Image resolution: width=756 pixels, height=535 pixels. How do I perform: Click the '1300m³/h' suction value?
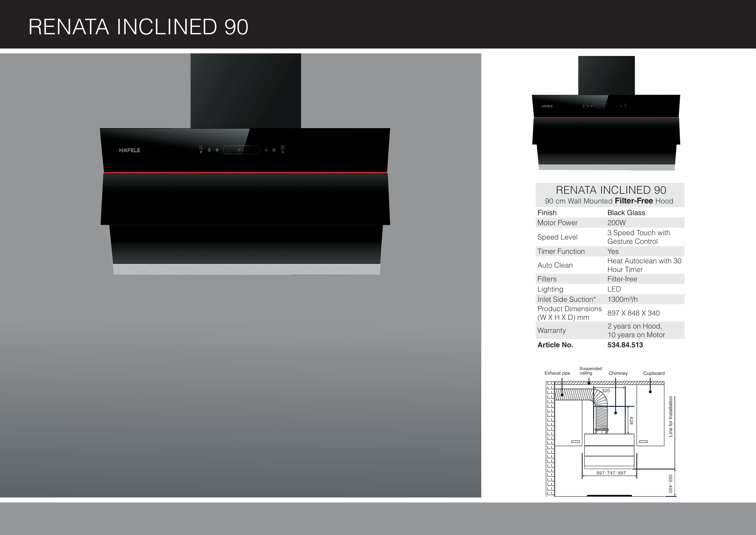[x=623, y=300]
